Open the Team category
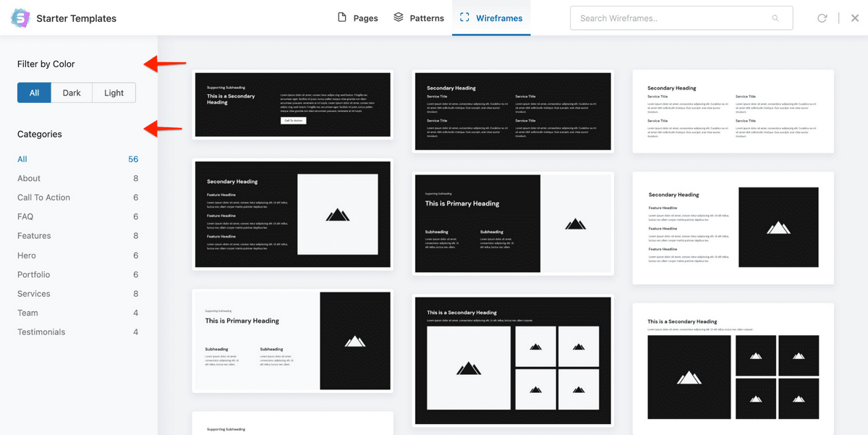The image size is (868, 435). point(77,313)
